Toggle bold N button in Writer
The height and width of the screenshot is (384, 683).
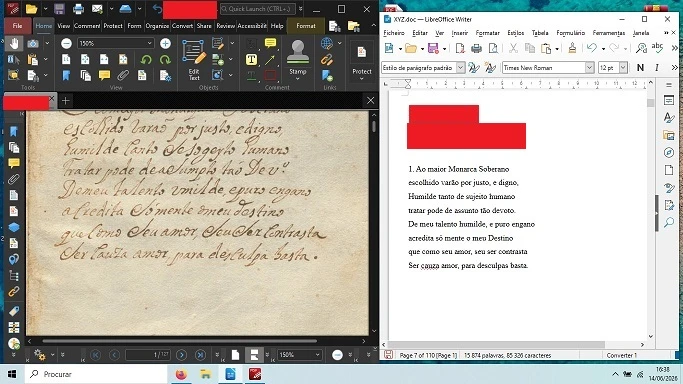click(x=640, y=67)
